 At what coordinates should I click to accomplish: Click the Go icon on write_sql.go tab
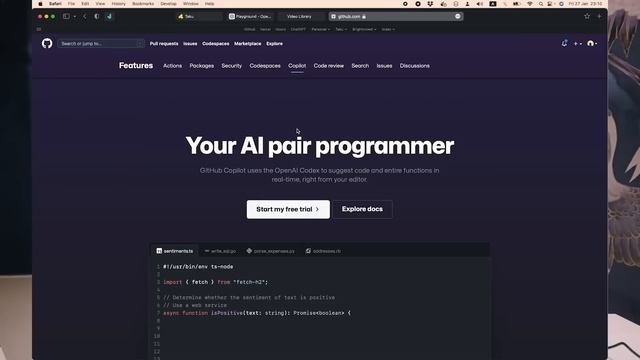pyautogui.click(x=207, y=251)
